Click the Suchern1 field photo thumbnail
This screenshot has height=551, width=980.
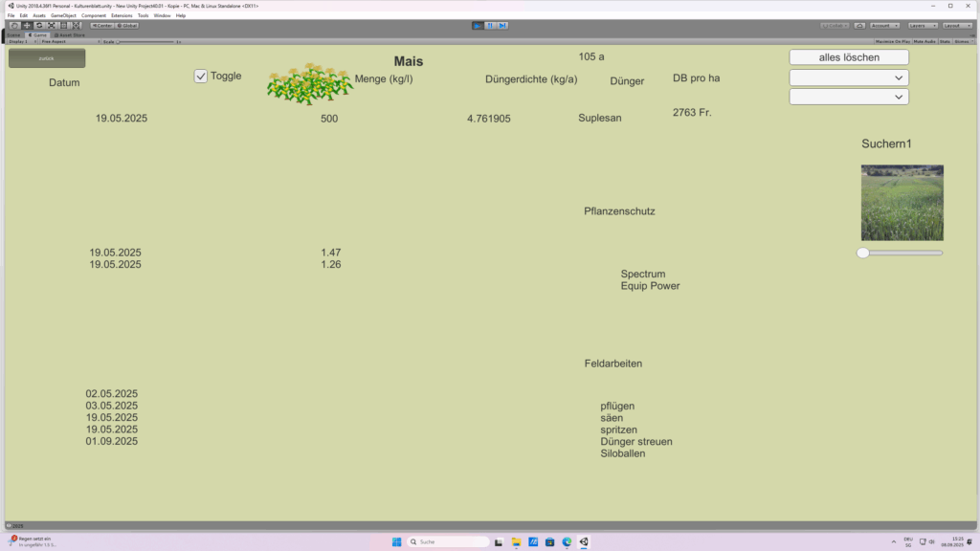coord(902,203)
